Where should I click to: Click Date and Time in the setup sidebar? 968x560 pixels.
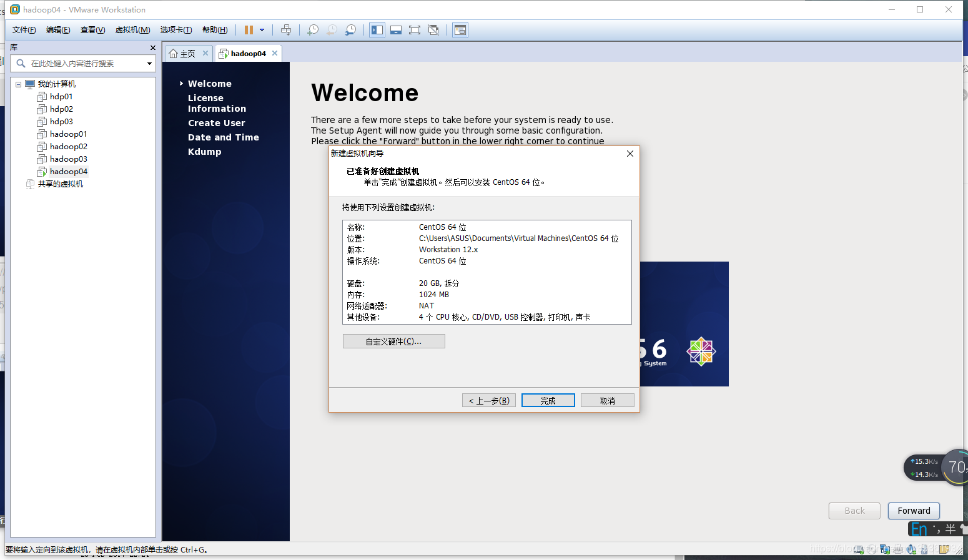[x=223, y=137]
